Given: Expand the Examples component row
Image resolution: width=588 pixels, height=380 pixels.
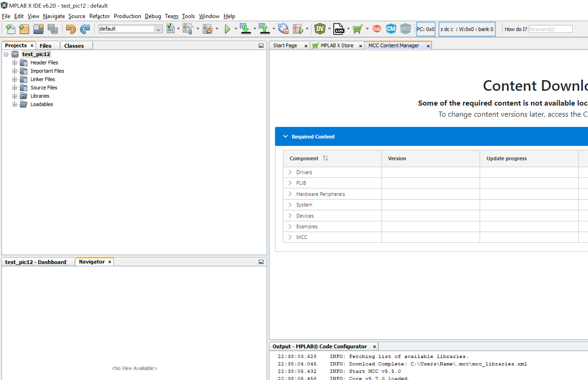Looking at the screenshot, I should pyautogui.click(x=290, y=226).
